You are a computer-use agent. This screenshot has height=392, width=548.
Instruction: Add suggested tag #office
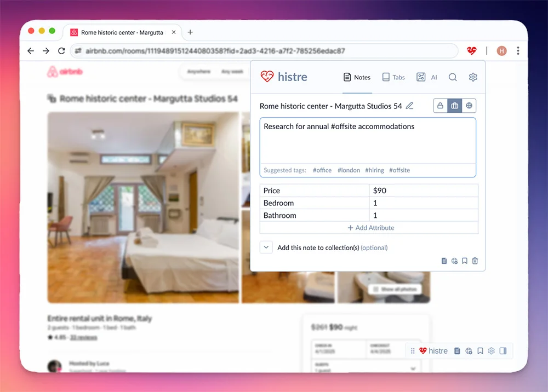(x=322, y=170)
